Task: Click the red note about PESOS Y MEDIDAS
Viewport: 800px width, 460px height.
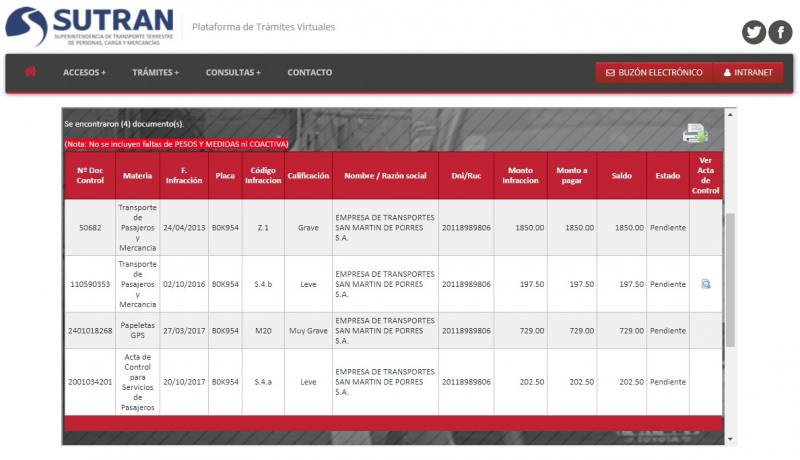Action: coord(176,144)
